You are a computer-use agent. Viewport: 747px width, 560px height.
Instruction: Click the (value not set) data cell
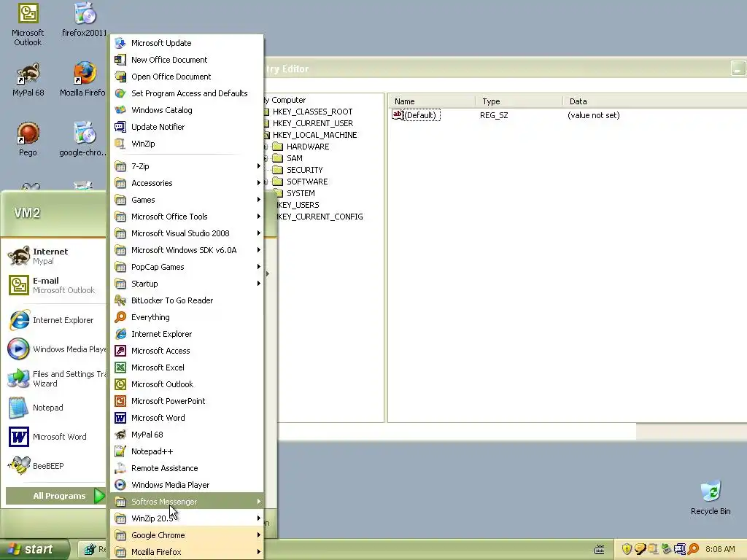point(594,115)
